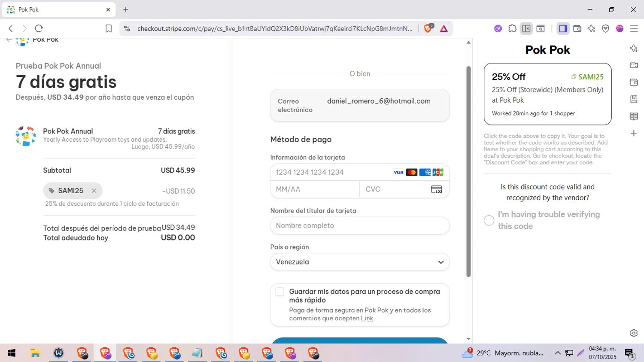Screen dimensions: 644x362
Task: Click the checkout page vertical scrollbar thumb
Action: [468, 172]
